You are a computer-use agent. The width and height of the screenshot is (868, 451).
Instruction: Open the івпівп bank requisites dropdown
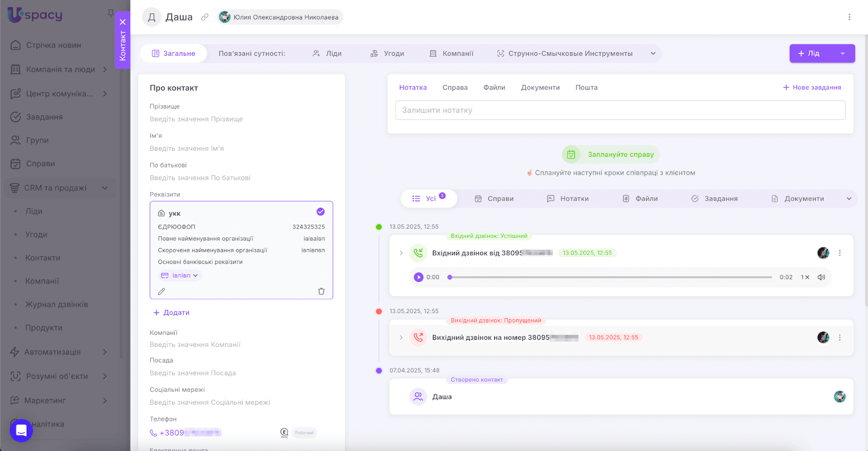pyautogui.click(x=181, y=276)
